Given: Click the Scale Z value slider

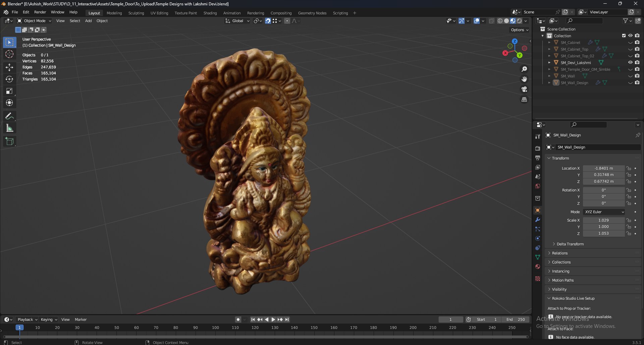Looking at the screenshot, I should [603, 233].
